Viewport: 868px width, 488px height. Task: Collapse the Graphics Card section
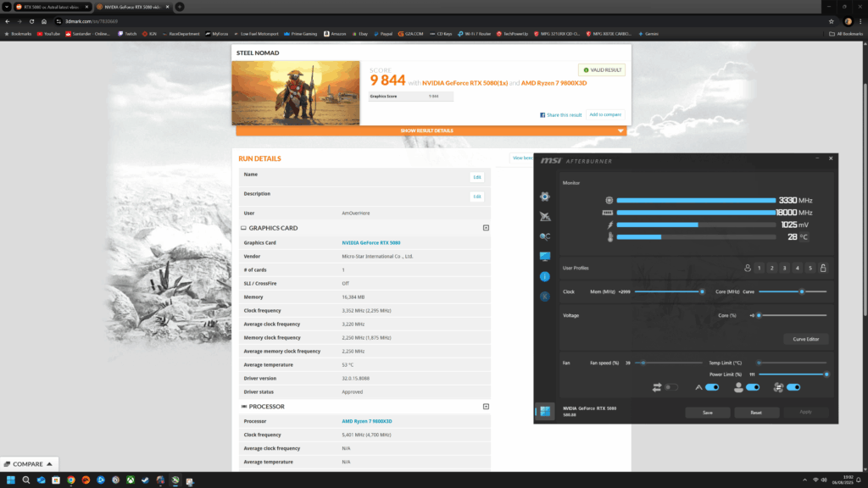(x=486, y=228)
